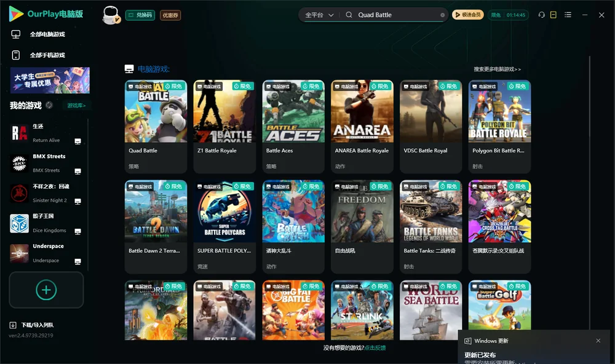Image resolution: width=615 pixels, height=364 pixels.
Task: Open the Battle Tanks: 二战传奇 card
Action: tap(430, 226)
